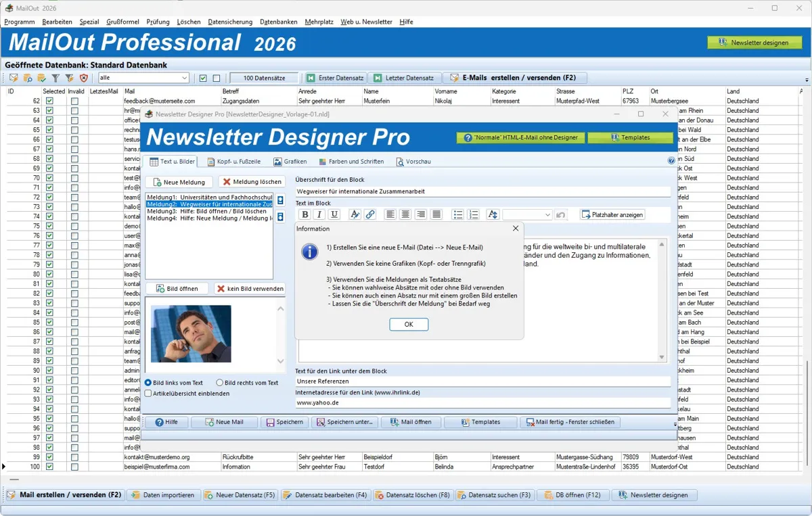Image resolution: width=812 pixels, height=516 pixels.
Task: Toggle italic text formatting
Action: click(x=319, y=214)
